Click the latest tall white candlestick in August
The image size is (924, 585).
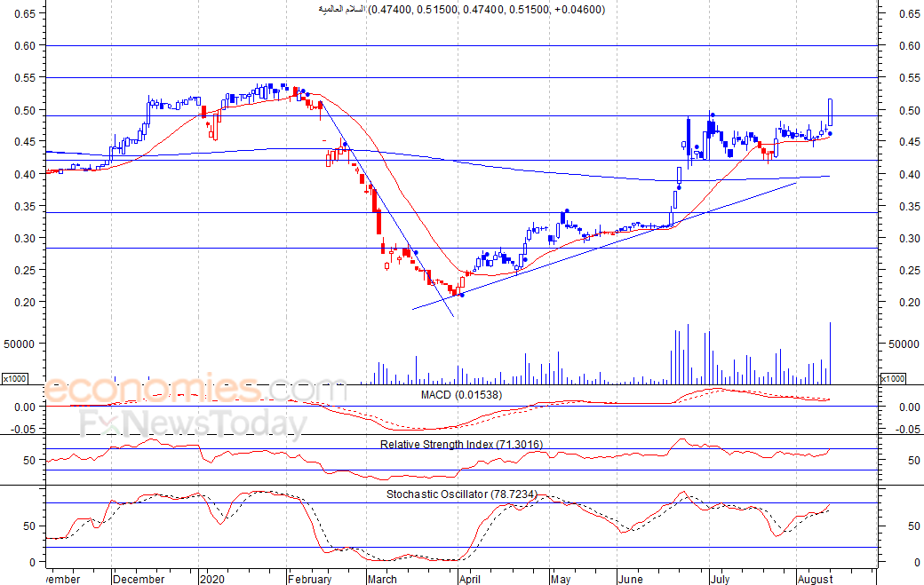coord(830,112)
